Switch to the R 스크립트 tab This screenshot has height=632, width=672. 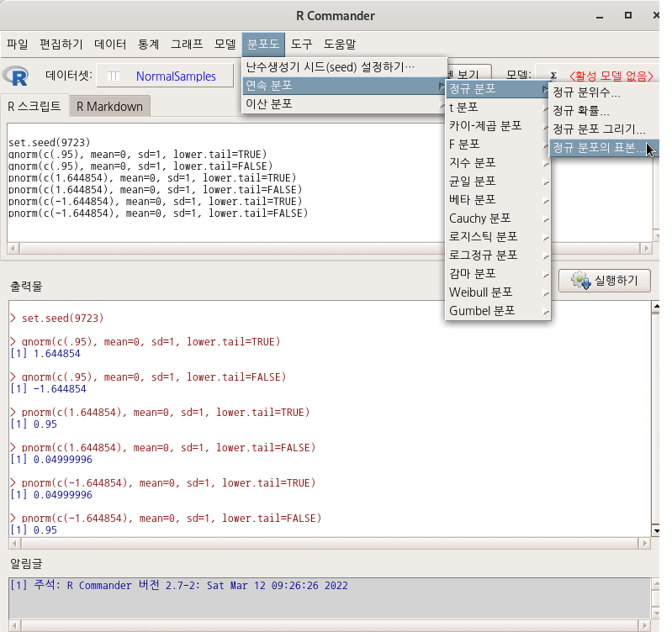coord(34,106)
